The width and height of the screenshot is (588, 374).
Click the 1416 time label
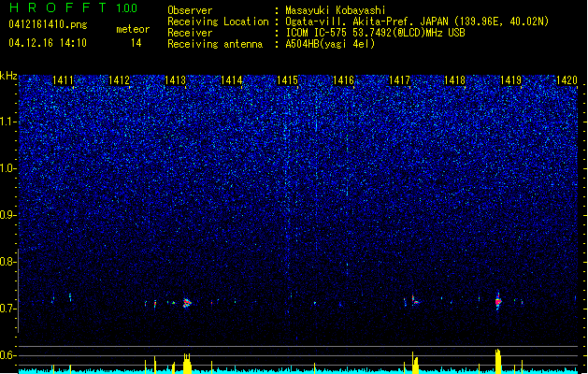click(343, 80)
